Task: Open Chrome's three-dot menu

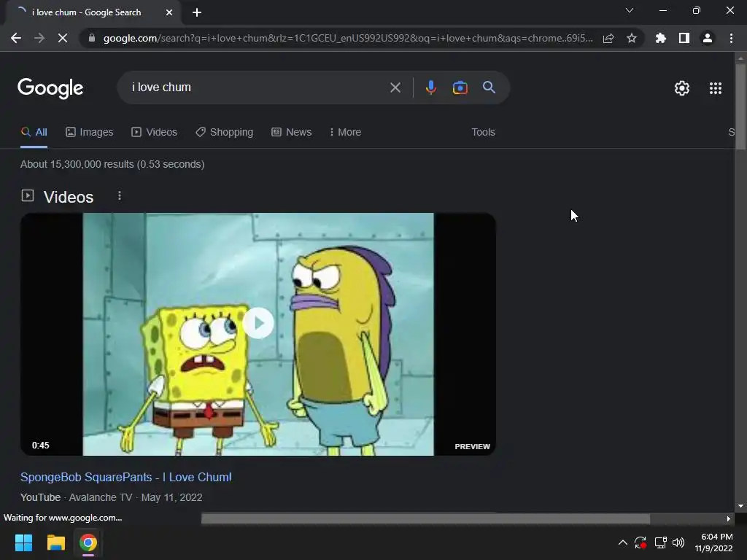Action: [x=731, y=38]
